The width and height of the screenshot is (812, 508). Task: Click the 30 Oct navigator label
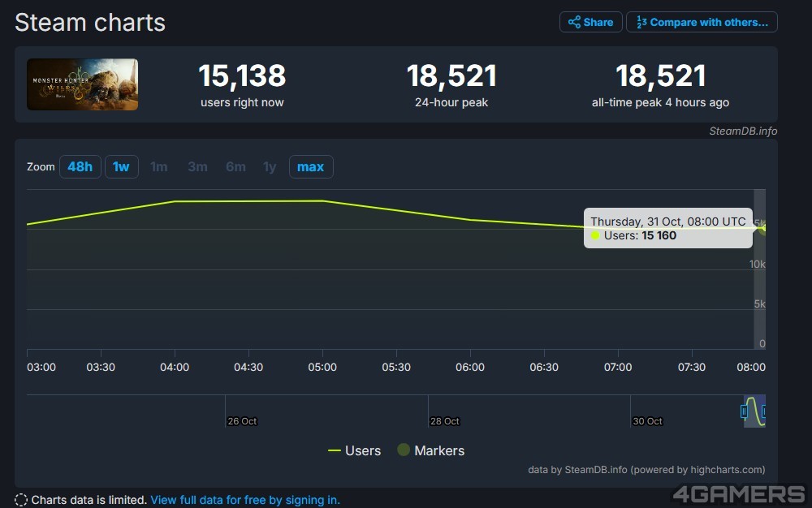coord(647,421)
